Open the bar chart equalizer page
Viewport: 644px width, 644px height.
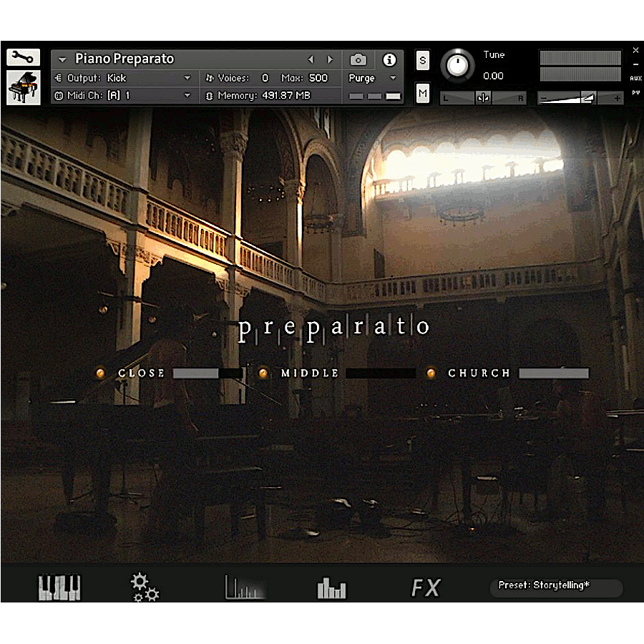[x=331, y=588]
